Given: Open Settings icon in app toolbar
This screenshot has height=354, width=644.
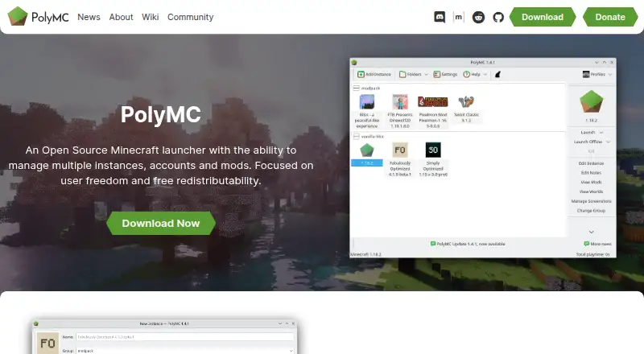Looking at the screenshot, I should (x=436, y=74).
